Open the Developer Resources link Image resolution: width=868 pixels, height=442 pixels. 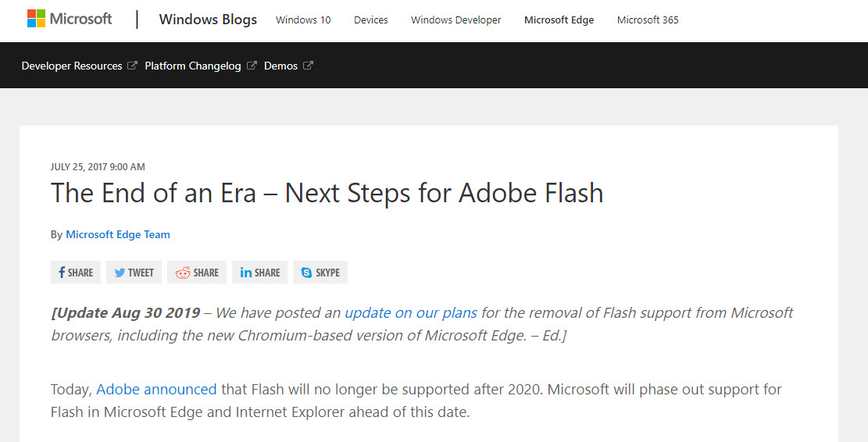72,66
